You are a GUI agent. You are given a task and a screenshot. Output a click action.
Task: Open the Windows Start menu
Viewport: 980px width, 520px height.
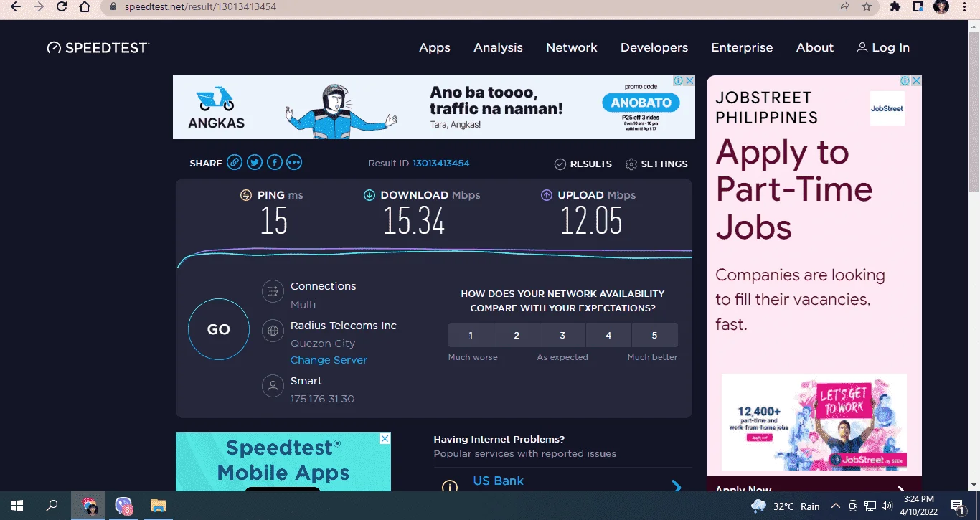[17, 506]
